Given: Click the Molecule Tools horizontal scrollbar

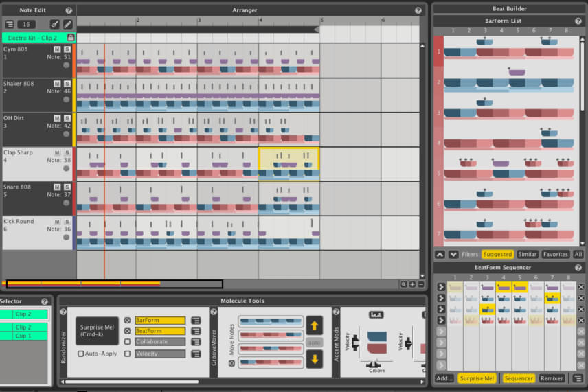Looking at the screenshot, I should coord(132,382).
